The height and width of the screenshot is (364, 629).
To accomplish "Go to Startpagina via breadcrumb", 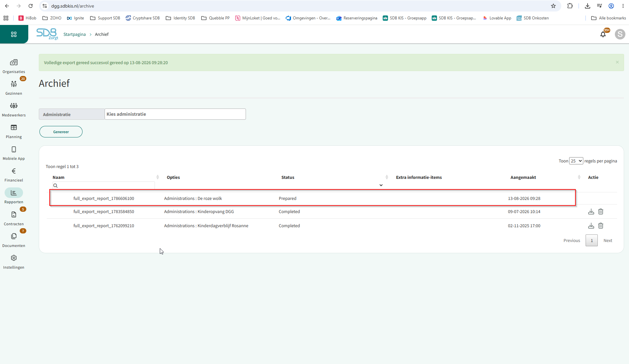I will tap(74, 34).
